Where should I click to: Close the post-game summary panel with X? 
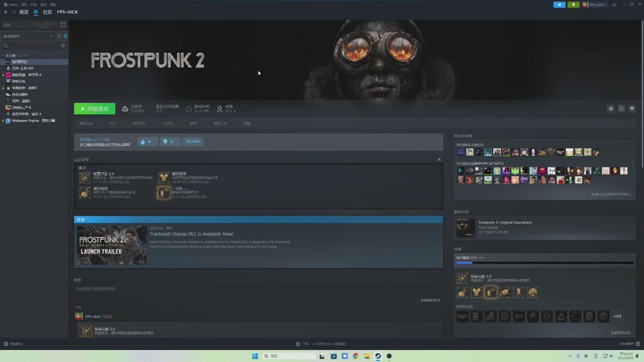click(439, 159)
